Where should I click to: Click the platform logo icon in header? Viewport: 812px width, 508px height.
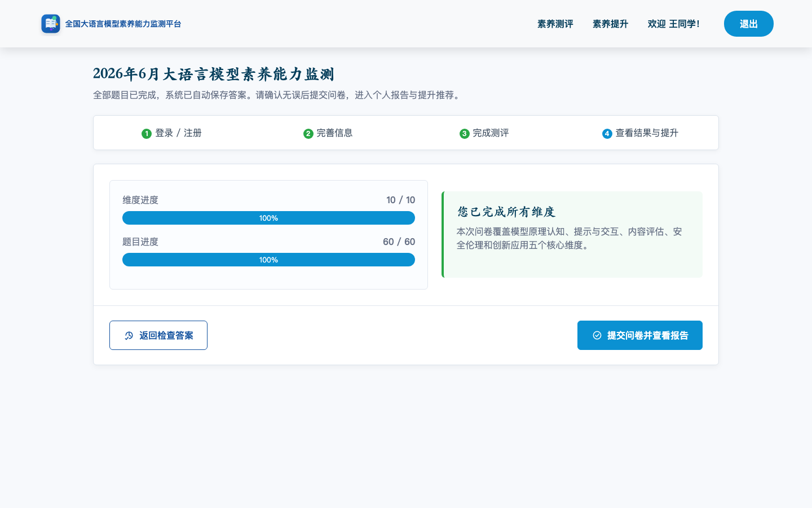point(51,24)
